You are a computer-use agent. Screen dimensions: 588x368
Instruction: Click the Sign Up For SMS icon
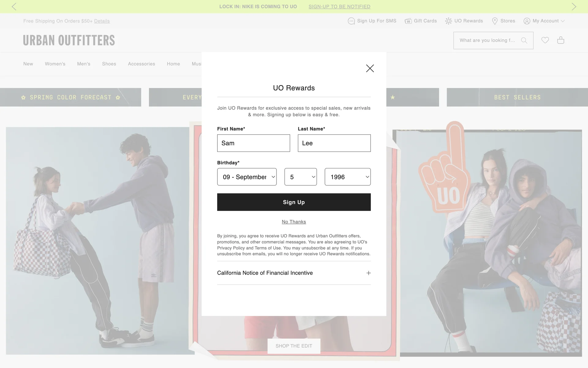(x=351, y=21)
